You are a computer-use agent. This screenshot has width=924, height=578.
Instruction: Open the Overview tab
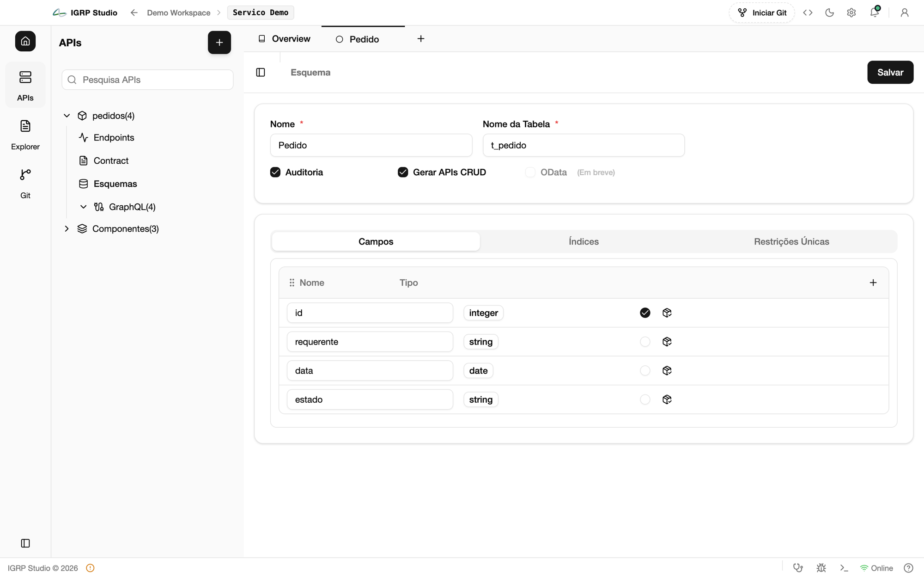(284, 39)
